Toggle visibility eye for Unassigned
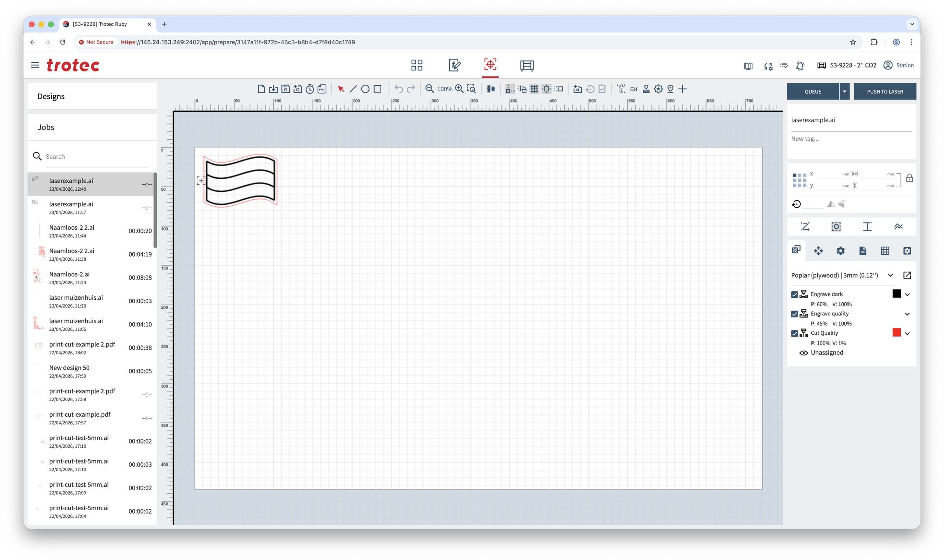Screen dimensions: 944x560 pyautogui.click(x=804, y=353)
